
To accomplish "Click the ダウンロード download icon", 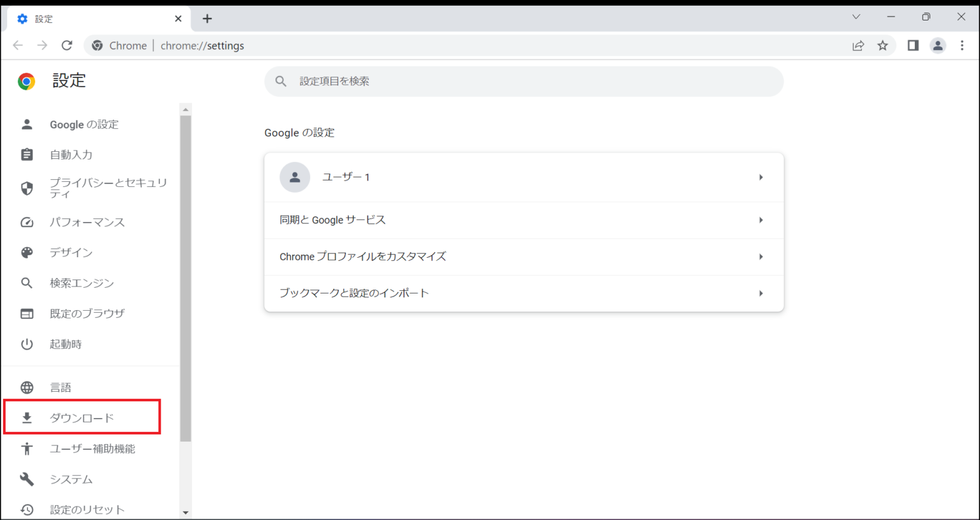I will pyautogui.click(x=27, y=417).
